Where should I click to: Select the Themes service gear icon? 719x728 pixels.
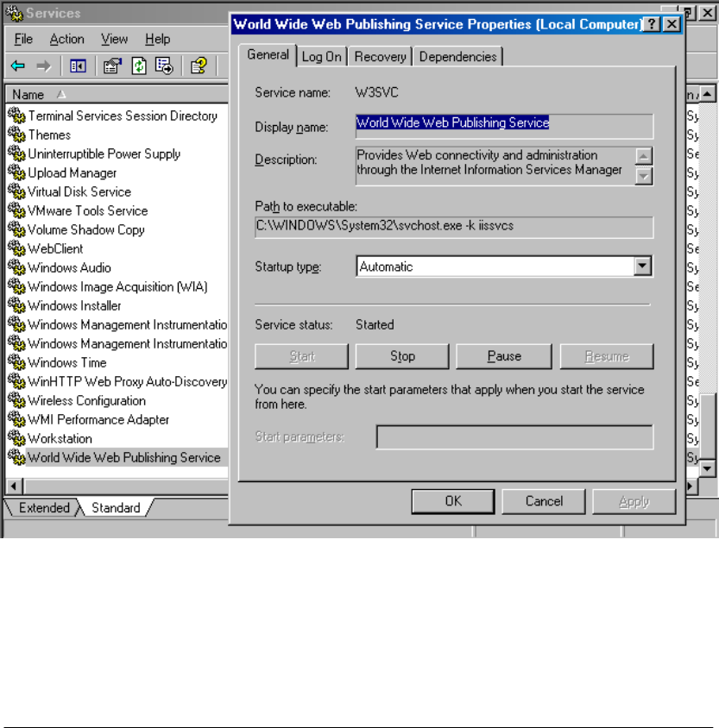[x=16, y=135]
